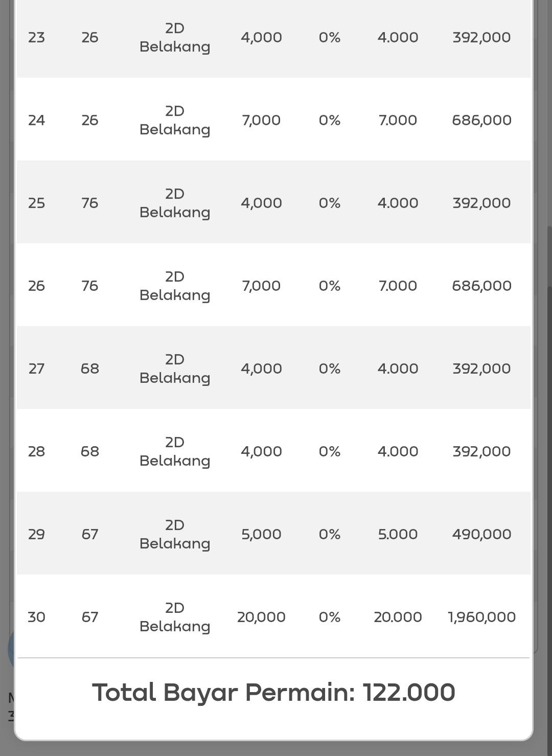Select the 392,000 amount in row 23
Screen dimensions: 552x756
[481, 37]
